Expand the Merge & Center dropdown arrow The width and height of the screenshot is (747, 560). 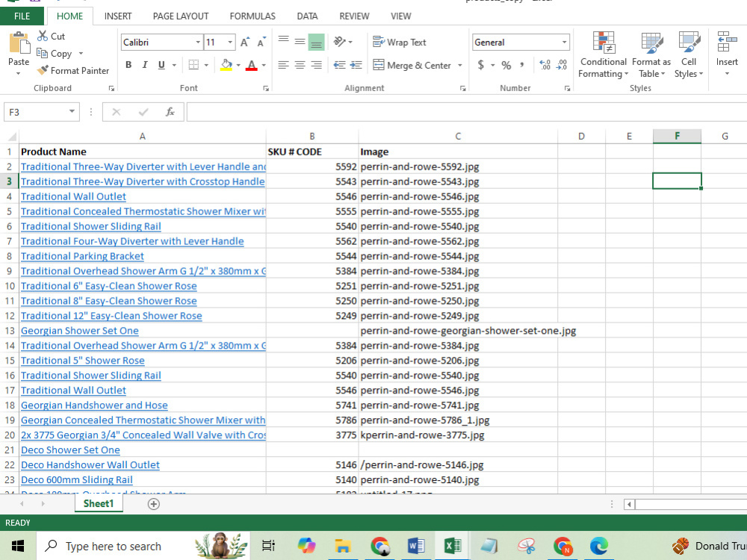pos(459,65)
